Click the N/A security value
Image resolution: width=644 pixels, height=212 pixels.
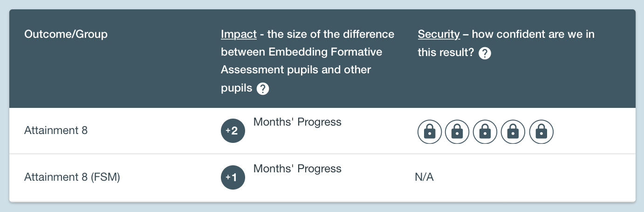pos(424,177)
